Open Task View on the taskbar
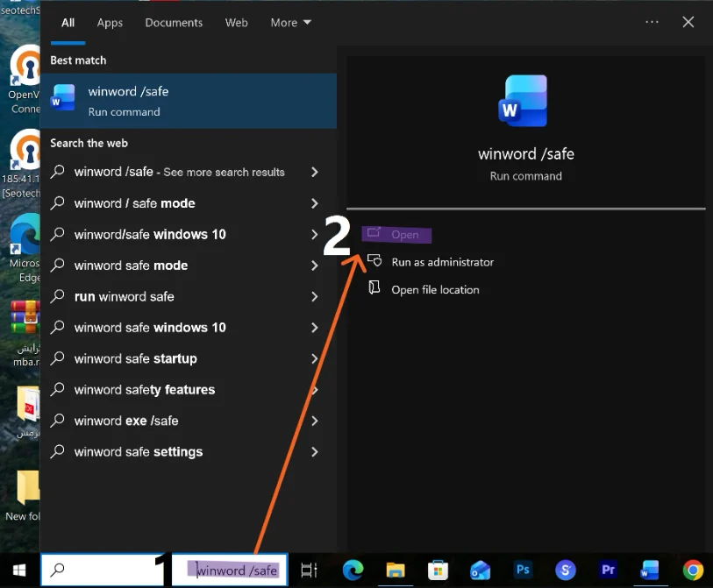Screen dimensions: 713x588 [x=310, y=570]
